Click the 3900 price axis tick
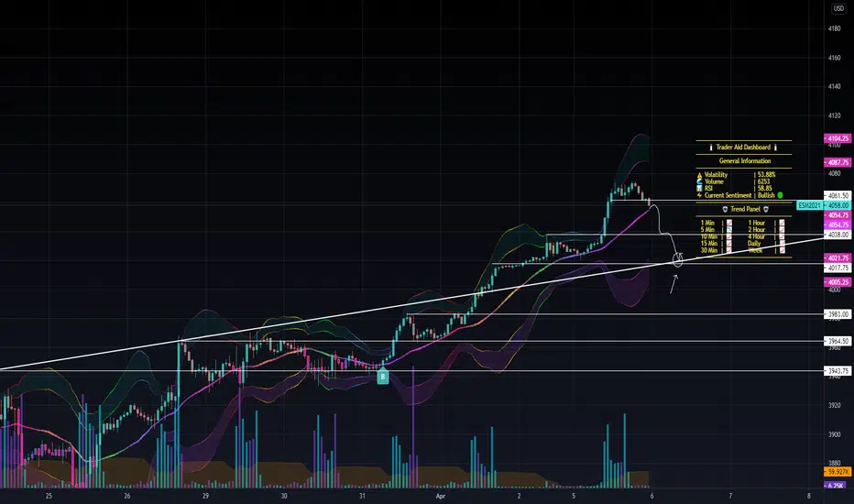The image size is (854, 504). [834, 434]
